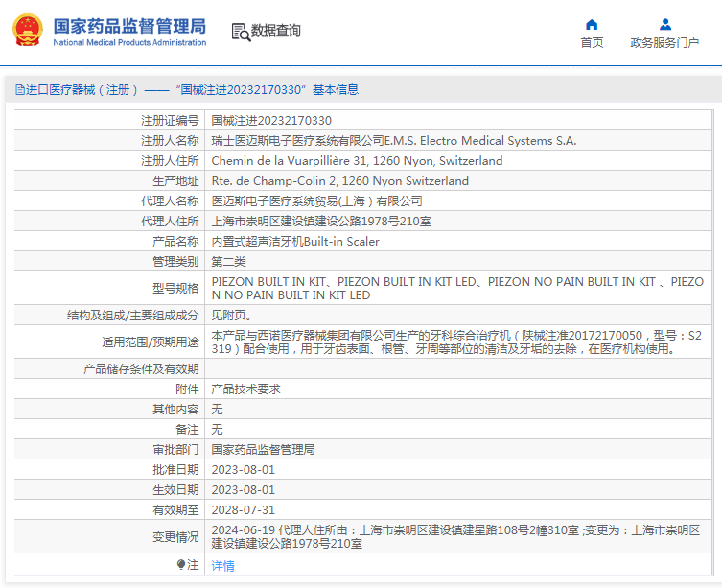Click the 注册人名称 label

click(x=170, y=141)
